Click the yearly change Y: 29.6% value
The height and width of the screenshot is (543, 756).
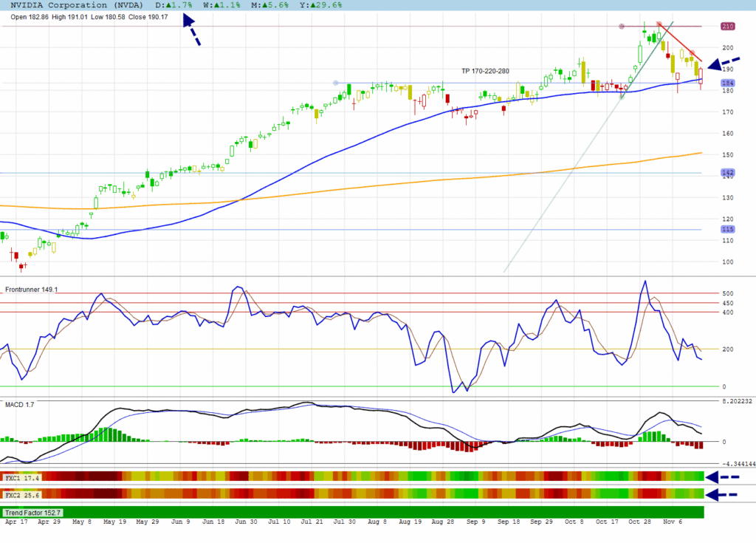(323, 5)
